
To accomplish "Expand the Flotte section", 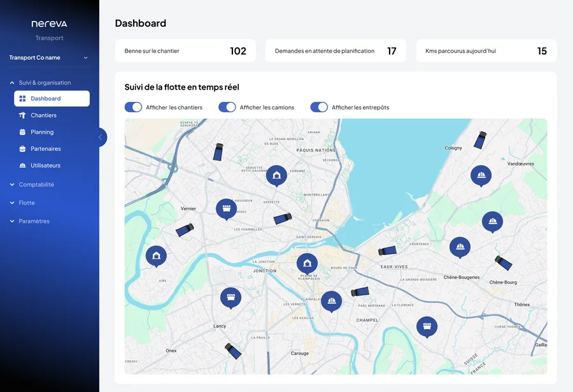I will 22,203.
